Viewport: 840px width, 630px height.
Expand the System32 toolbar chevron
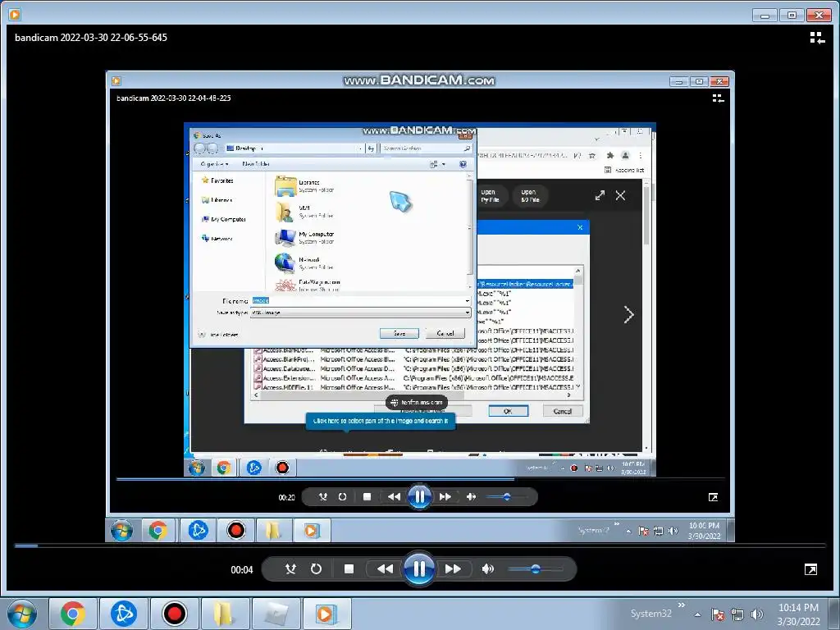pyautogui.click(x=682, y=605)
